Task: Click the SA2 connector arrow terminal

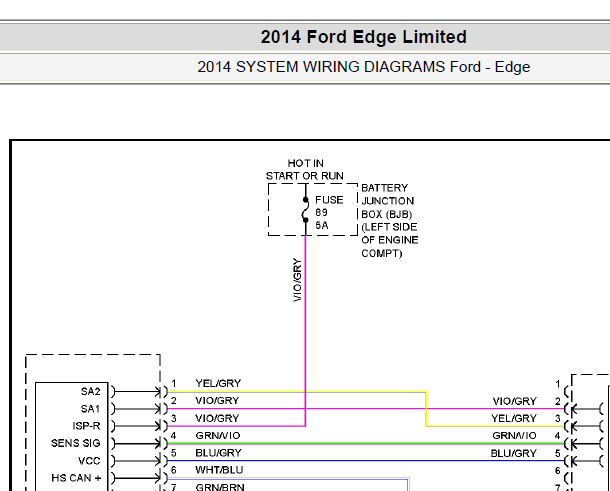Action: click(136, 391)
